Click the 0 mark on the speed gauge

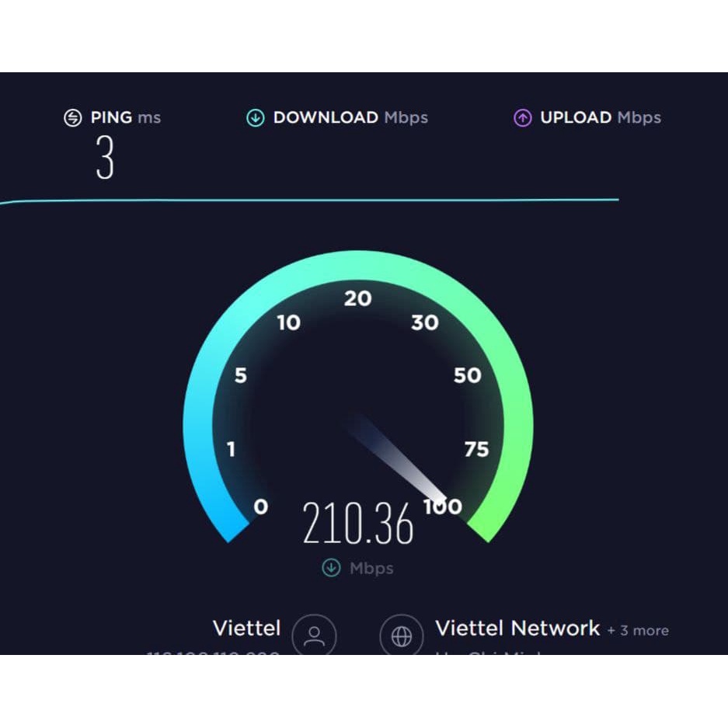[x=261, y=507]
